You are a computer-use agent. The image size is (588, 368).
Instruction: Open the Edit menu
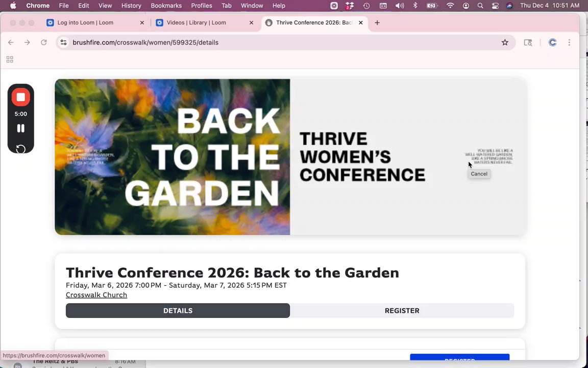coord(84,6)
